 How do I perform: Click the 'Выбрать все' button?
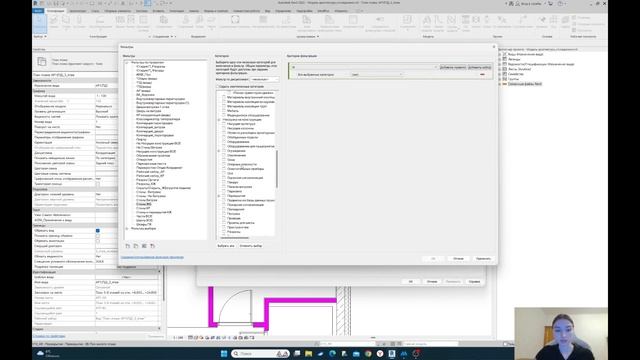(x=226, y=246)
